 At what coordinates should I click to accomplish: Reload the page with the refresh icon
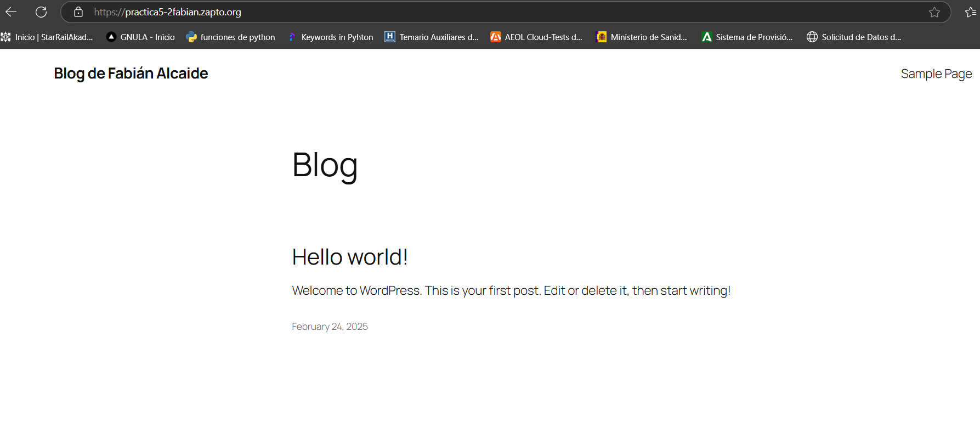[x=41, y=12]
